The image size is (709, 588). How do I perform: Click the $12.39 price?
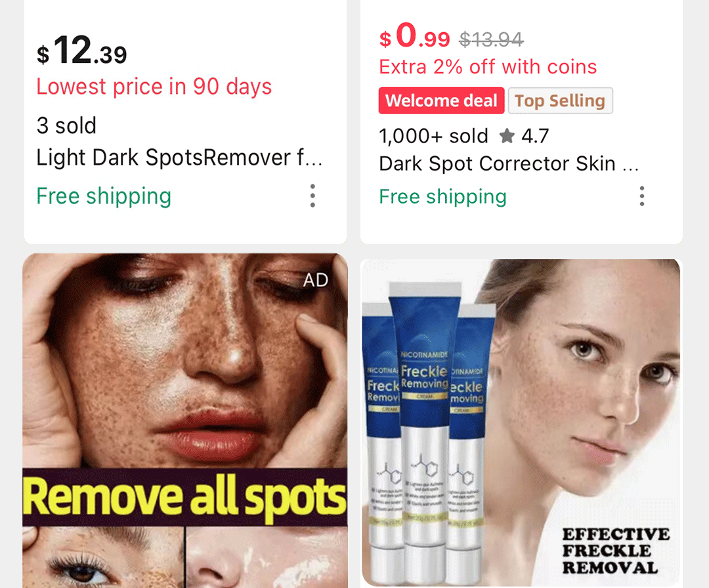coord(82,51)
